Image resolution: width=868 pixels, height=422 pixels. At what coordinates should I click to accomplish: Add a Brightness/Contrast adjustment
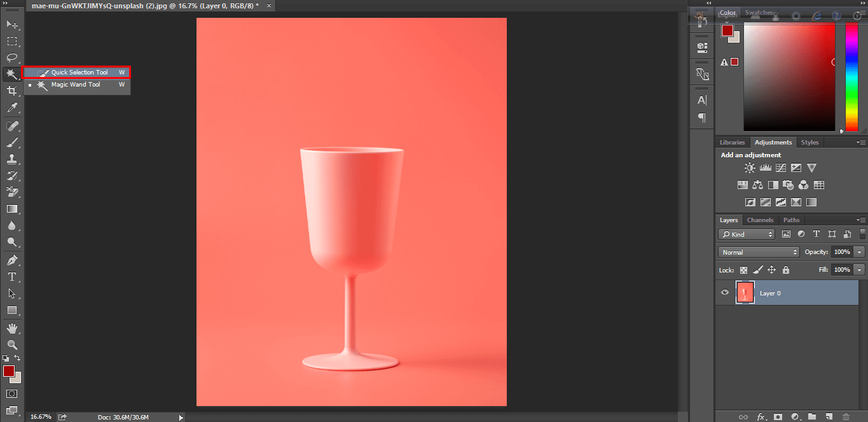click(748, 167)
